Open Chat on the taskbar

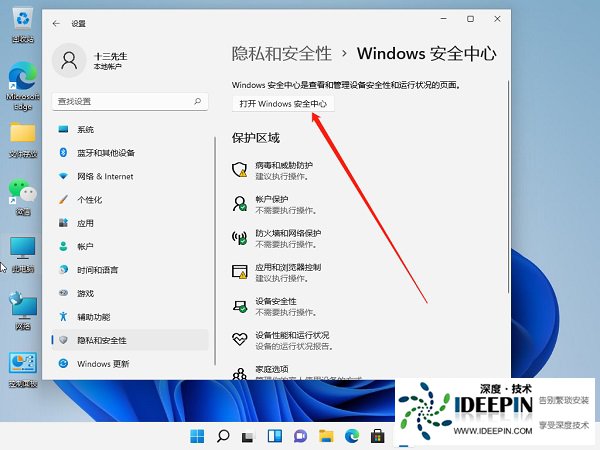coord(300,436)
